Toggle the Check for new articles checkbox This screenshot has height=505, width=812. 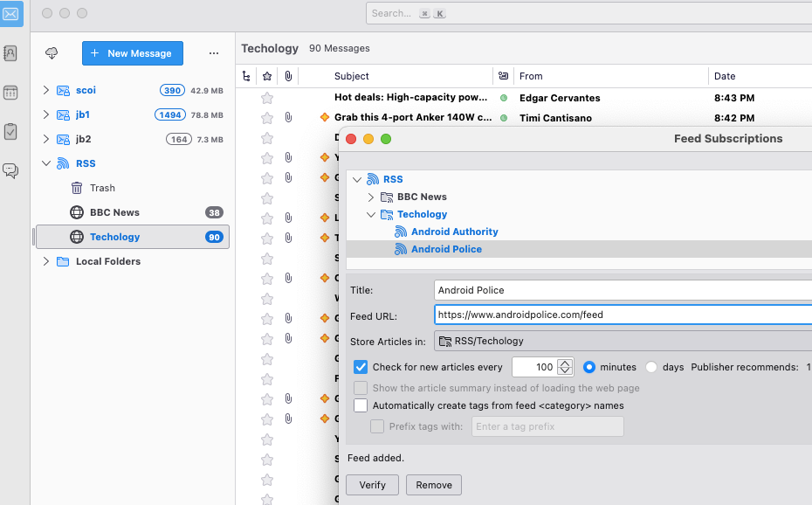(x=361, y=367)
